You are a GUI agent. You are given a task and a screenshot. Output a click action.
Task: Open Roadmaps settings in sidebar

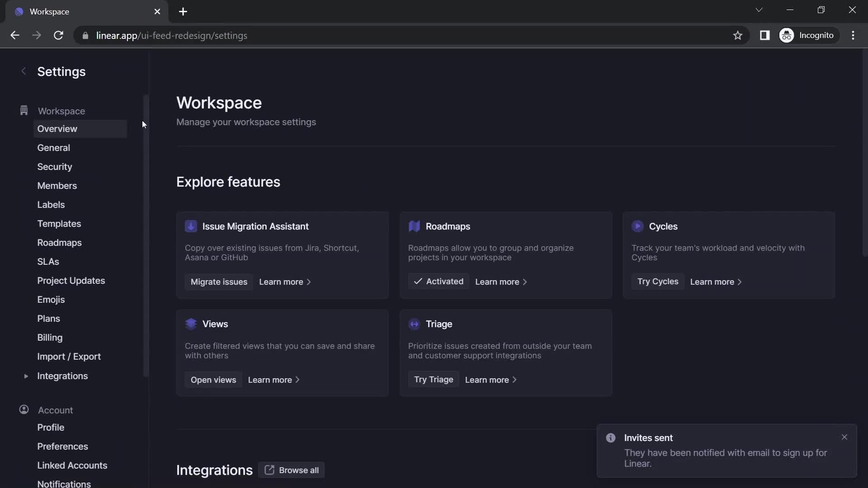pos(59,243)
